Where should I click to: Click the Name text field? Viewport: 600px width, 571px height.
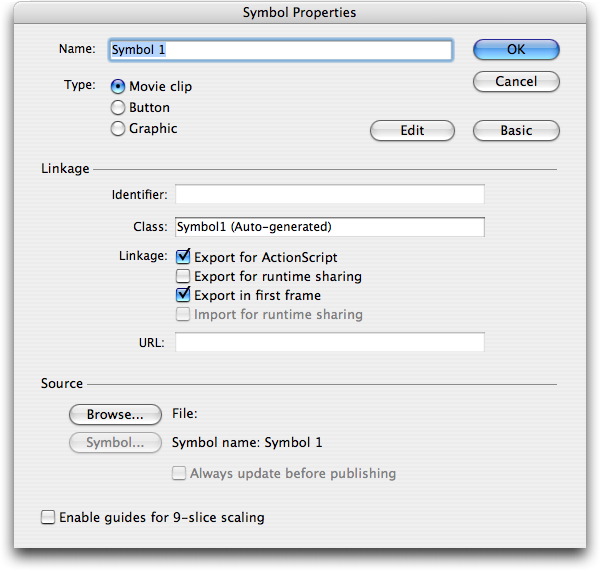coord(280,49)
